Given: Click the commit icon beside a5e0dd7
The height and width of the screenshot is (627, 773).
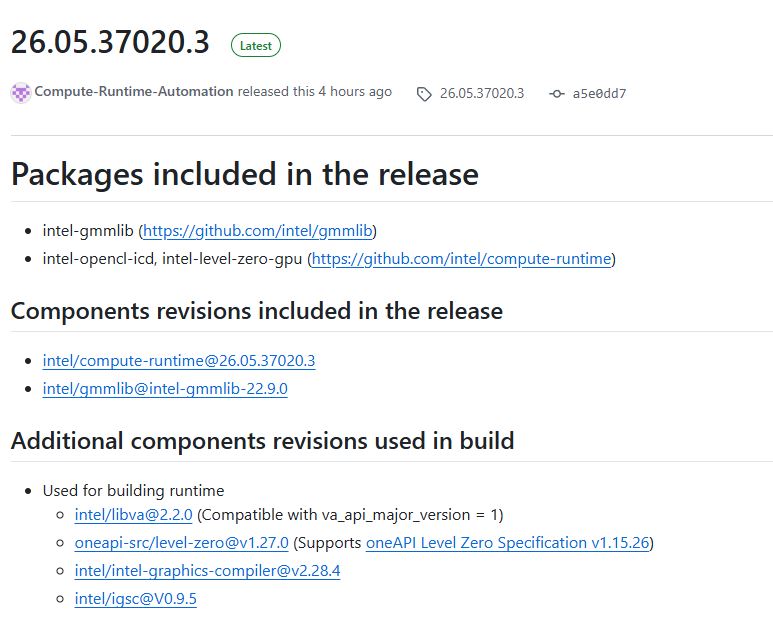Looking at the screenshot, I should point(557,94).
